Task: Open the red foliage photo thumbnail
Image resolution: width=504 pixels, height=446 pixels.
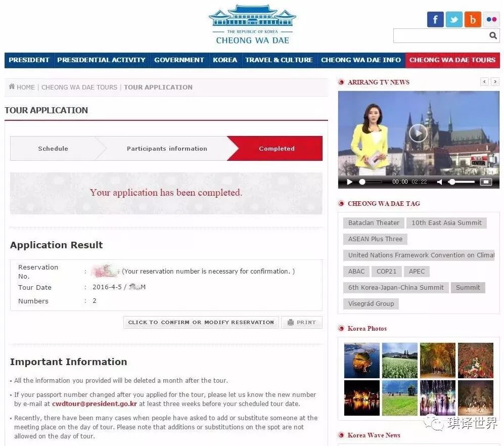Action: pyautogui.click(x=475, y=361)
